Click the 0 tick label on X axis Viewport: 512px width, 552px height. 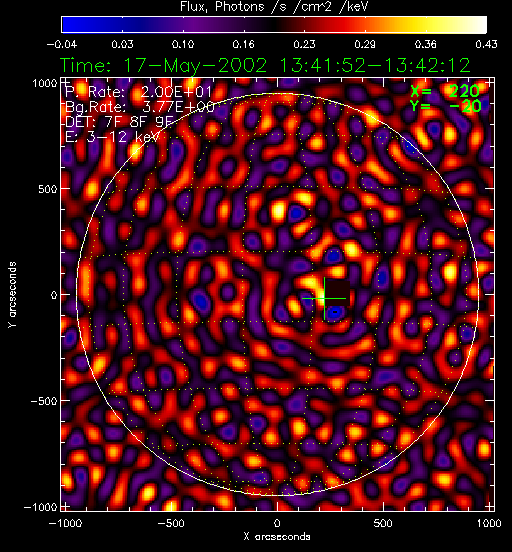pyautogui.click(x=277, y=523)
